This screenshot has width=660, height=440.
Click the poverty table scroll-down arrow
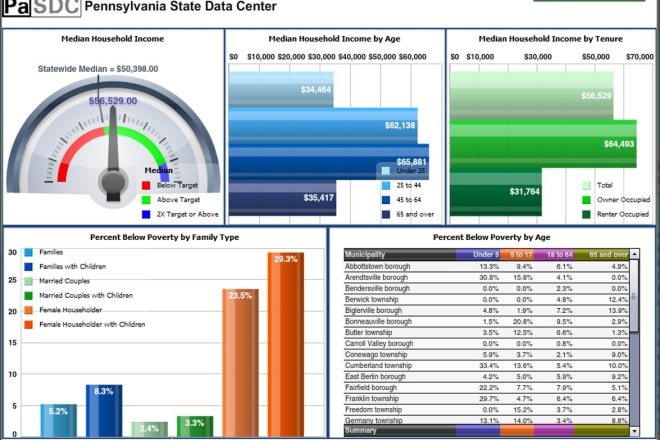coord(634,431)
